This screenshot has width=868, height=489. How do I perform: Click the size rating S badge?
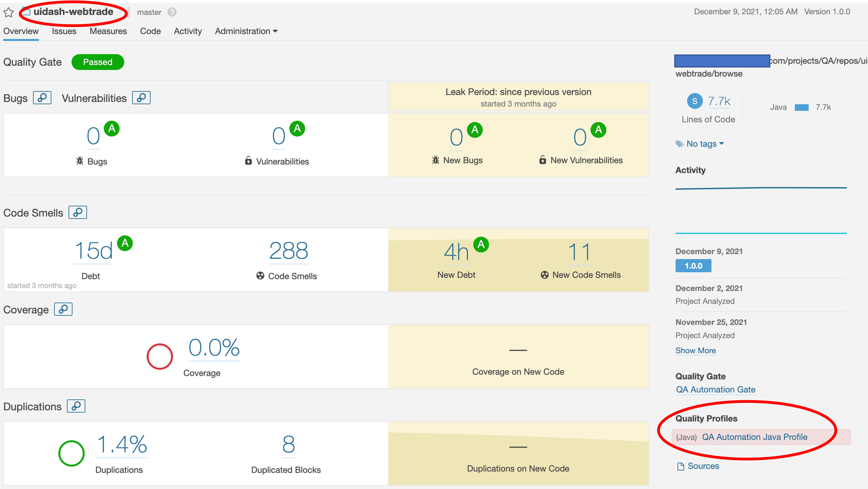coord(694,101)
